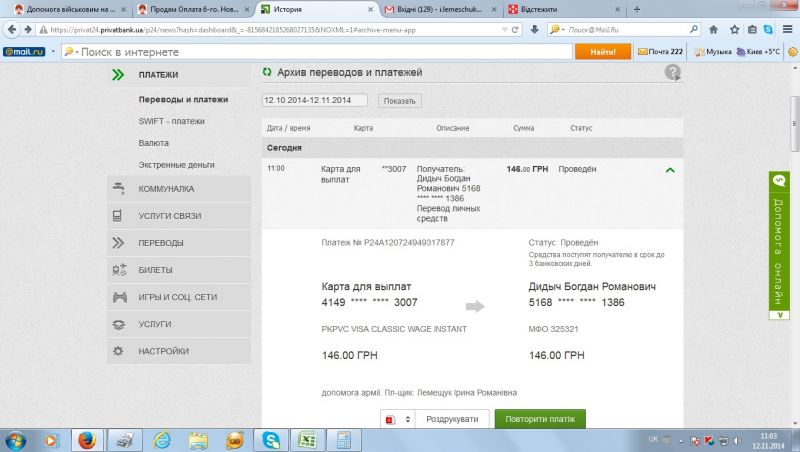
Task: Click the help question mark icon
Action: pyautogui.click(x=673, y=73)
